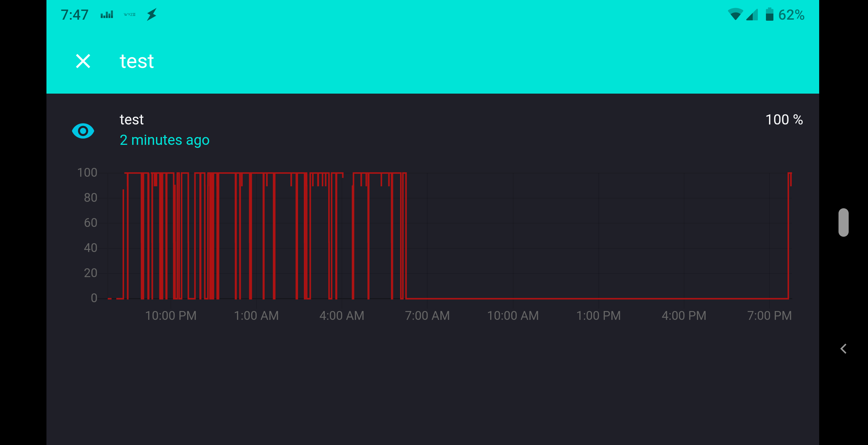This screenshot has height=445, width=868.
Task: Tap the charging bolt icon in status bar
Action: pos(152,14)
